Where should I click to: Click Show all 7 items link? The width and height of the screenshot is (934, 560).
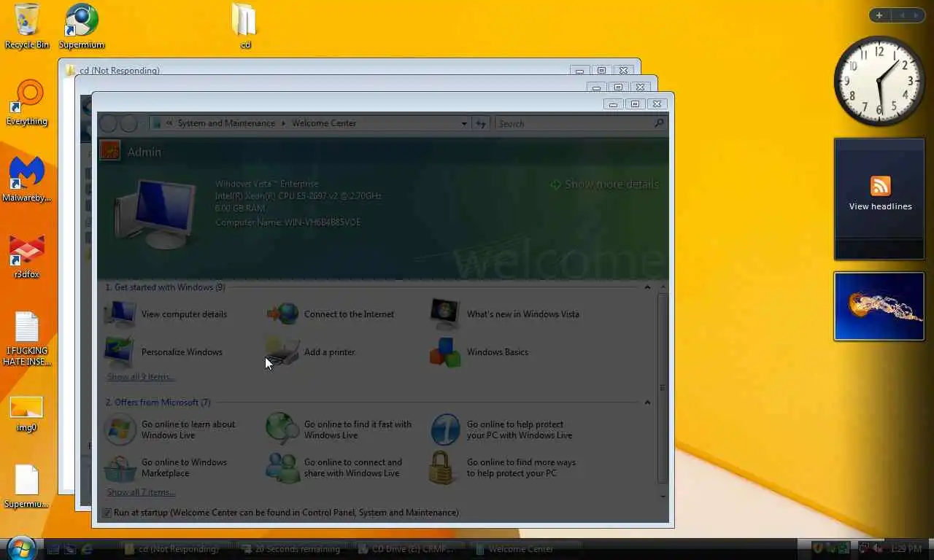point(141,492)
